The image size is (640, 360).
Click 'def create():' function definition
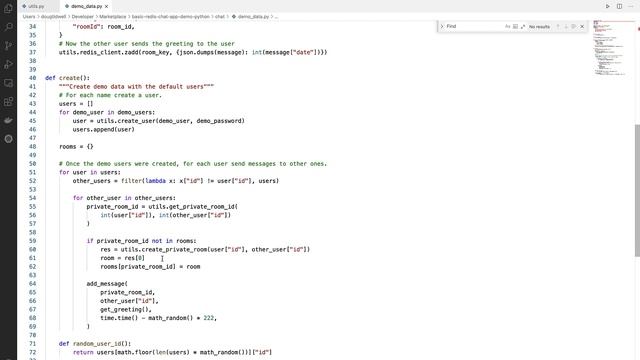67,78
